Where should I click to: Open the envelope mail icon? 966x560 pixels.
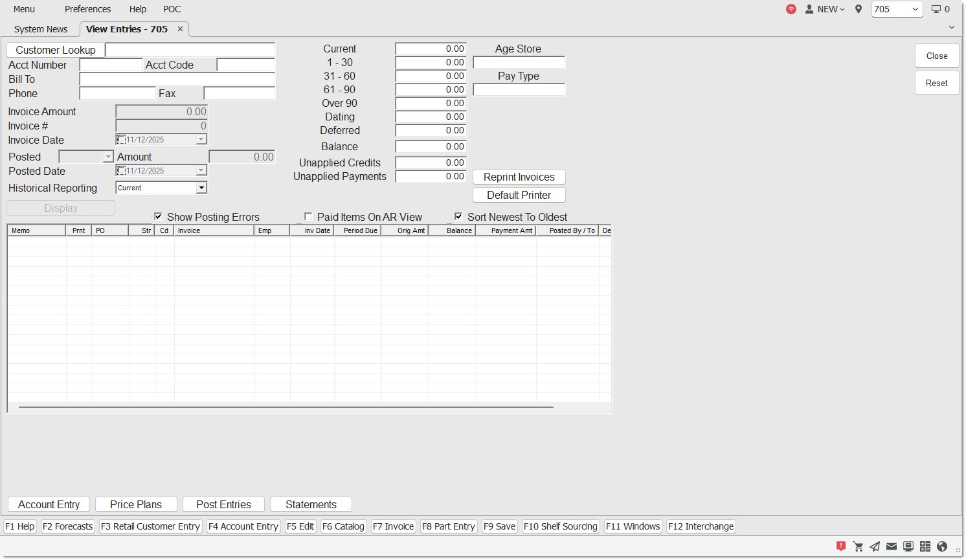(892, 546)
